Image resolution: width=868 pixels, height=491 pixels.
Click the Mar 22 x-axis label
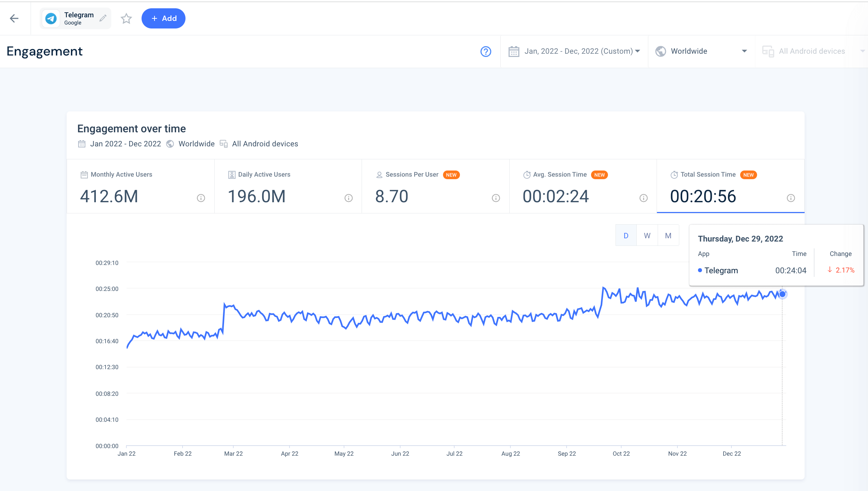[233, 454]
